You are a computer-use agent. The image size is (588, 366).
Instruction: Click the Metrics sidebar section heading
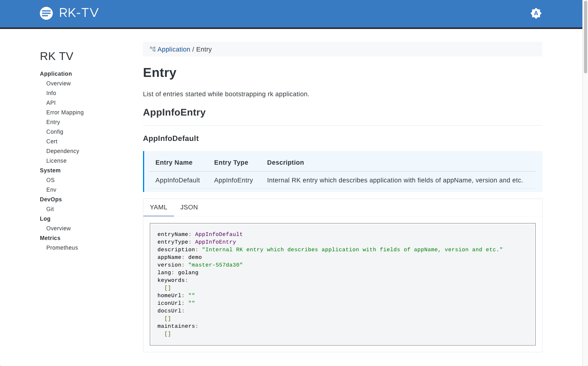point(50,238)
